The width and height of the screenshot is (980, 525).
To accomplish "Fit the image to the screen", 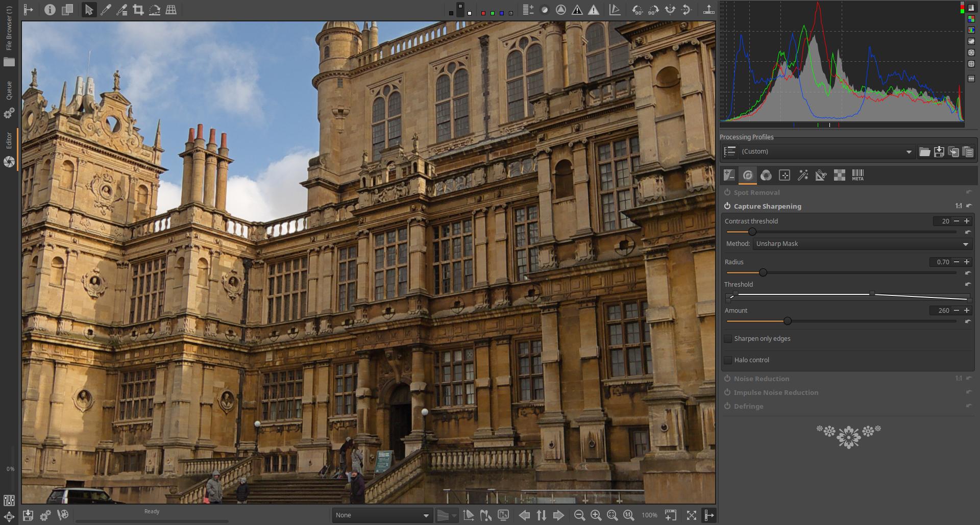I will coord(612,515).
